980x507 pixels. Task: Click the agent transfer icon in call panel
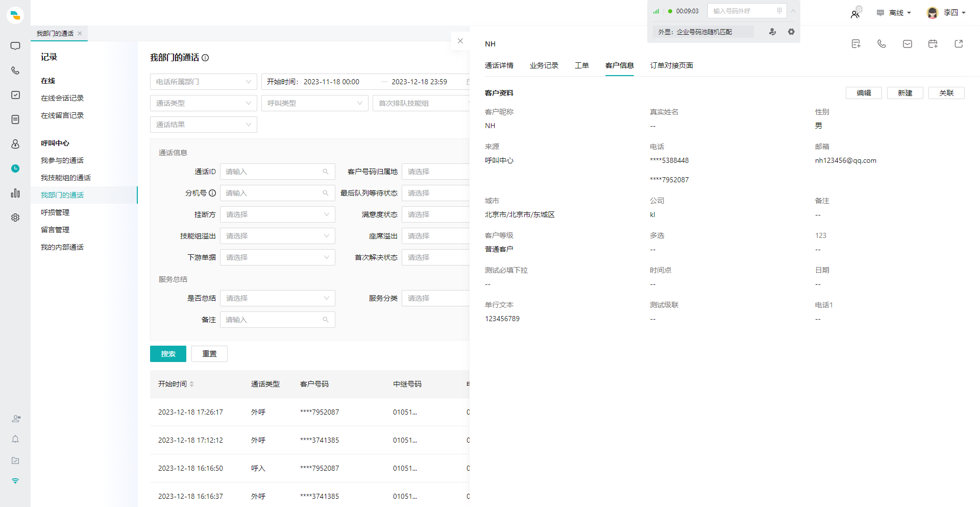(x=773, y=32)
